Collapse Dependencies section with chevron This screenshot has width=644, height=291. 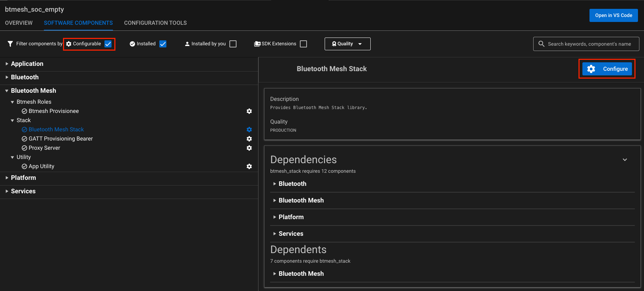625,160
